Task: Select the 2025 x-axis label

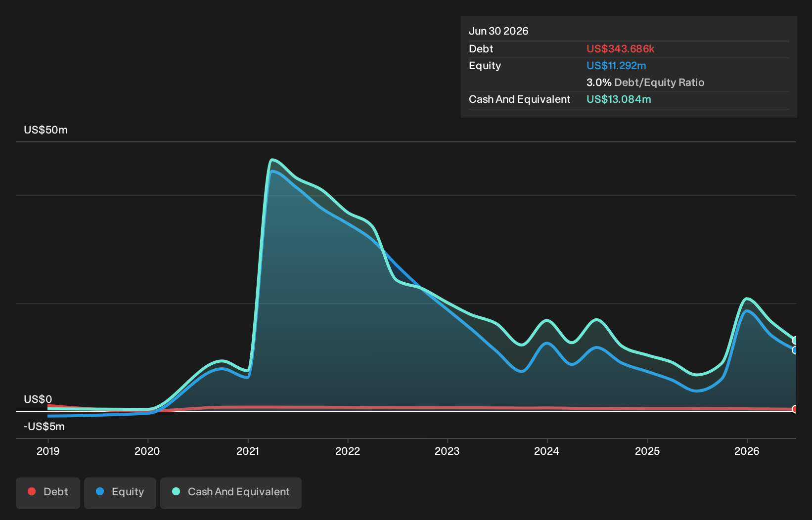Action: 647,451
